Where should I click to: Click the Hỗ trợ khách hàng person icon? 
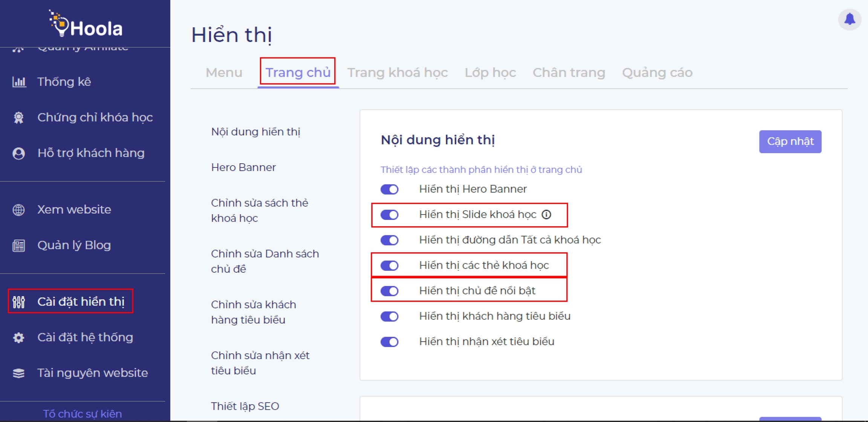pyautogui.click(x=19, y=153)
